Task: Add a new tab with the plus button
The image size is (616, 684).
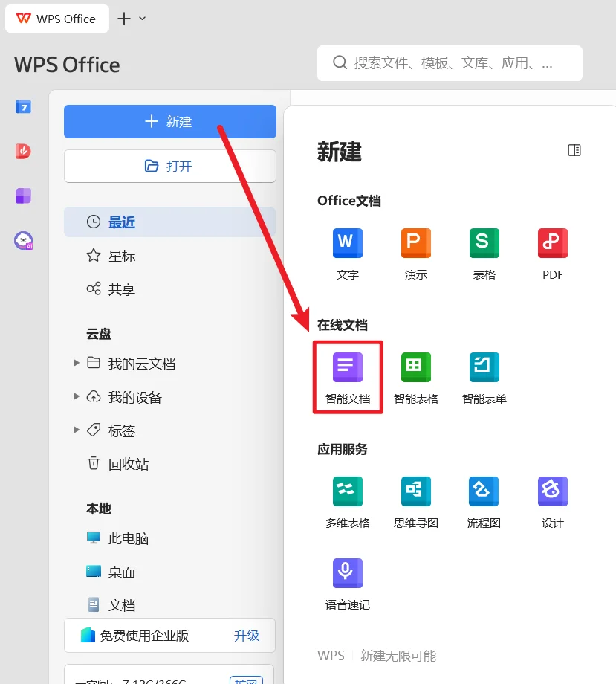Action: coord(124,19)
